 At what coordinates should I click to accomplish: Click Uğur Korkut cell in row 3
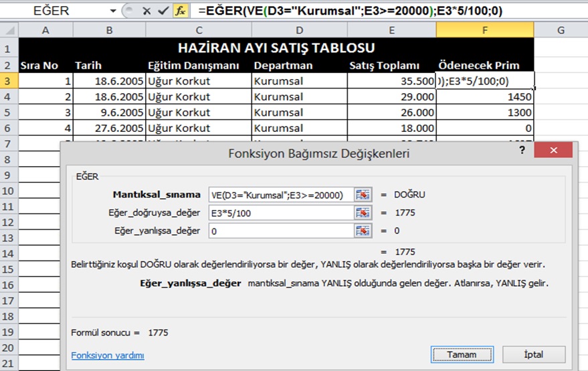(x=199, y=81)
